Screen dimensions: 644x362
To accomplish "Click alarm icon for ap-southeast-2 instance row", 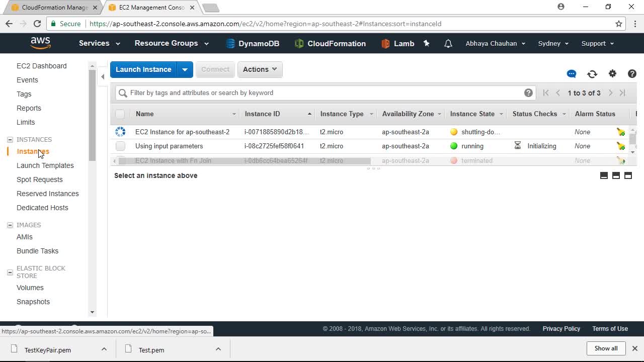I will coord(621,132).
